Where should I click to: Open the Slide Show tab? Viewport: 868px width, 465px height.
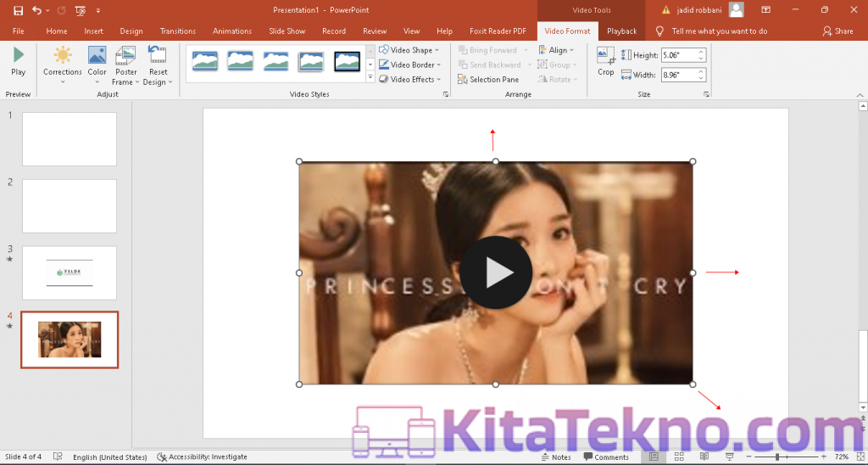287,31
